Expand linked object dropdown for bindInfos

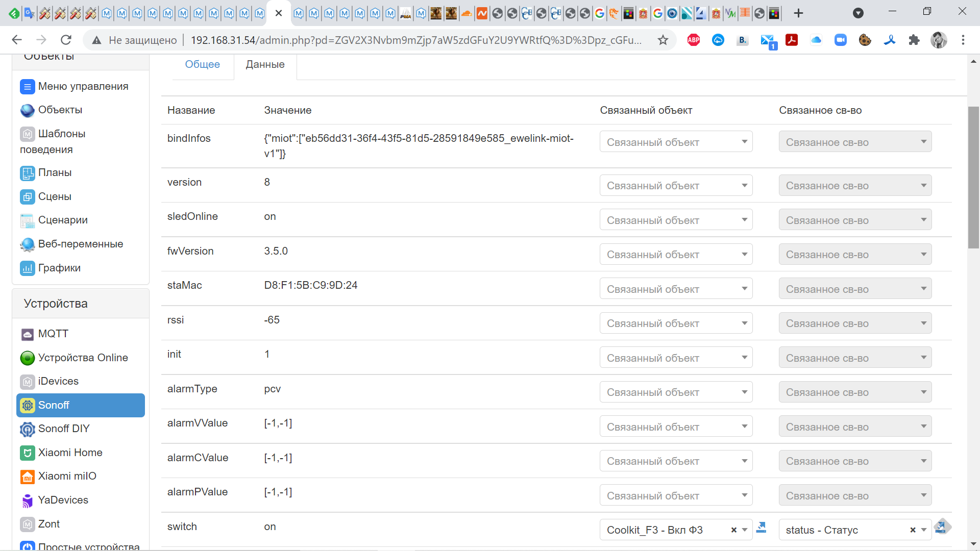[x=675, y=142]
